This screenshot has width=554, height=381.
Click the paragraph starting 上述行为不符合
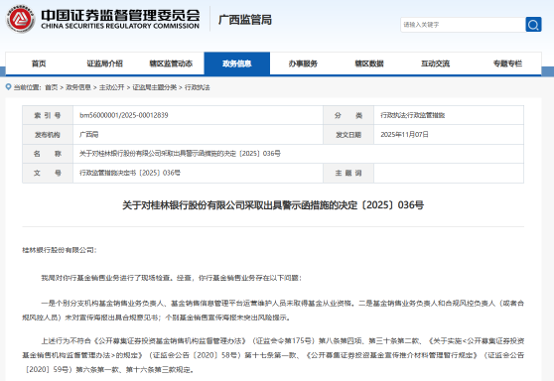tap(273, 355)
